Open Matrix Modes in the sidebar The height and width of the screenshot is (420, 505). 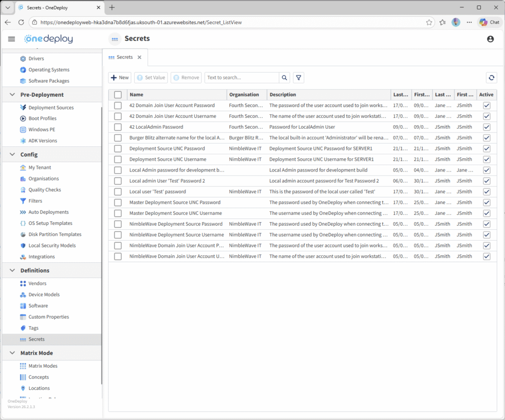point(43,366)
